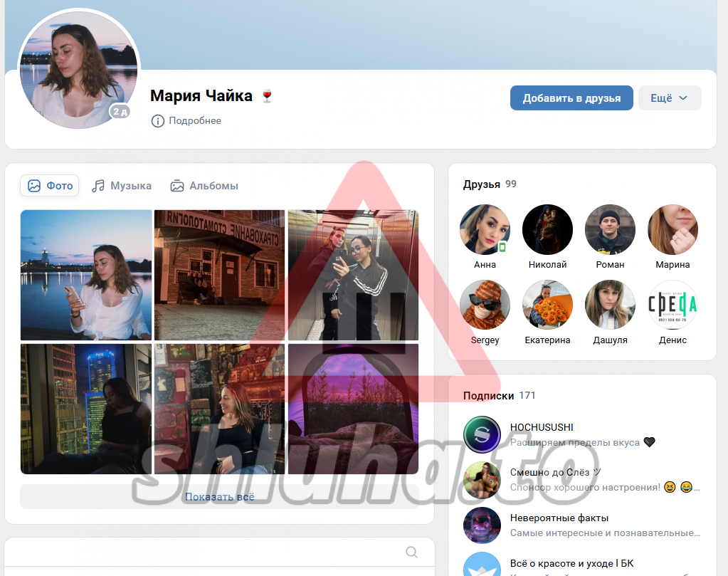
Task: Click friend Роман's avatar
Action: pyautogui.click(x=610, y=230)
